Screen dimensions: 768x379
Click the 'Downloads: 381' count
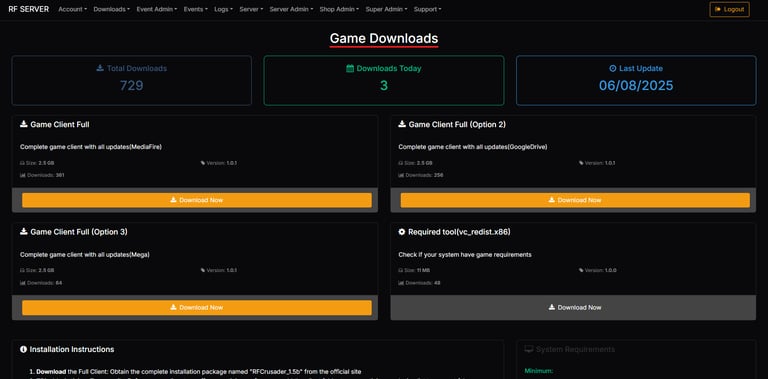[x=42, y=175]
